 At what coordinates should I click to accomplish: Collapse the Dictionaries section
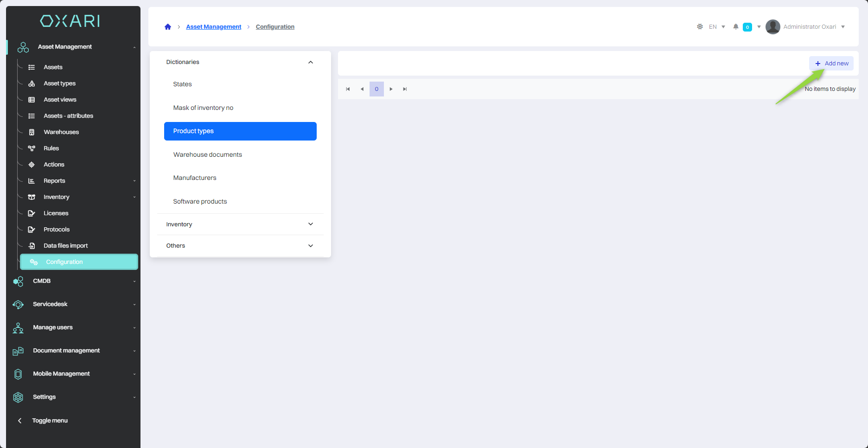[x=310, y=62]
